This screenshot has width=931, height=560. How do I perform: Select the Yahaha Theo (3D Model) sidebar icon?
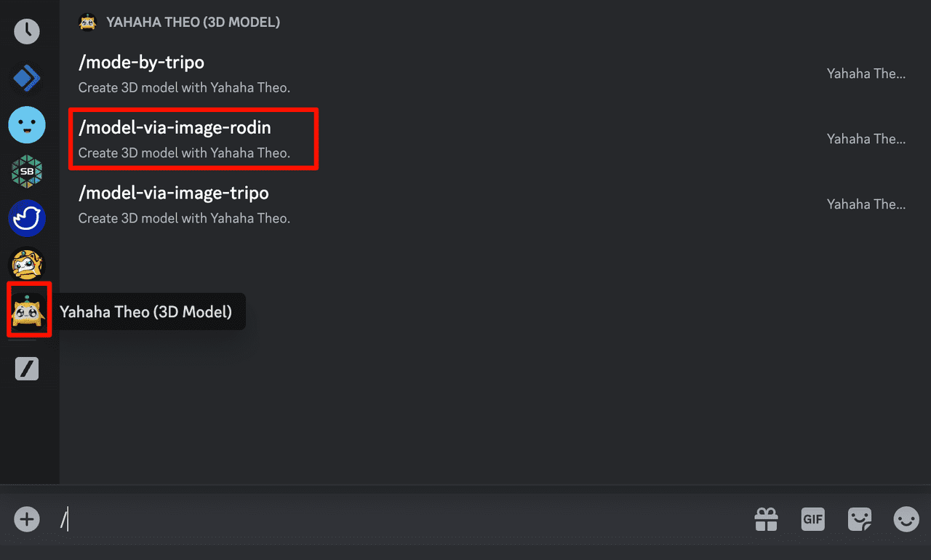(x=28, y=311)
